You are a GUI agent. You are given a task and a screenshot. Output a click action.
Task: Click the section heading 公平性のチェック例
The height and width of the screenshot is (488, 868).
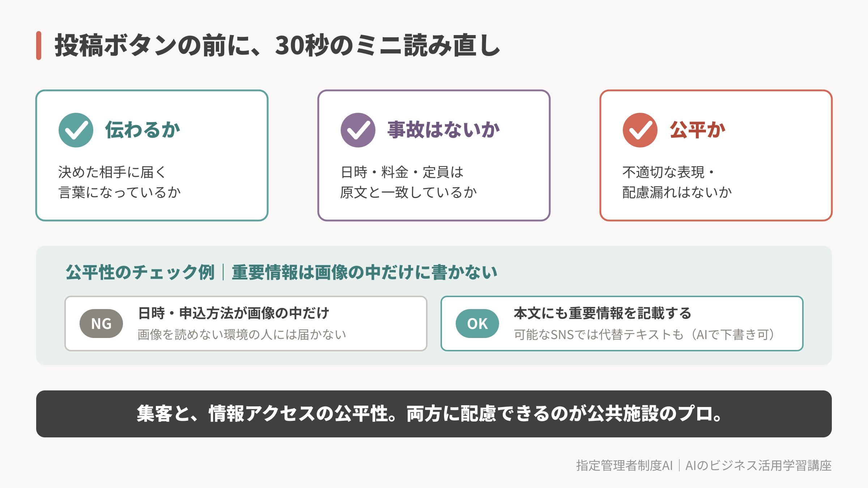coord(140,272)
